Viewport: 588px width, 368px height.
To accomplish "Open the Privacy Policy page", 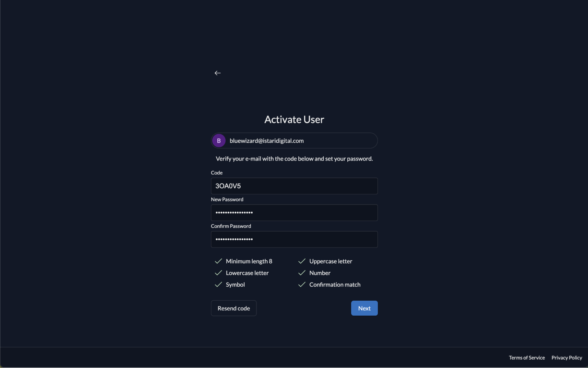I will tap(567, 357).
